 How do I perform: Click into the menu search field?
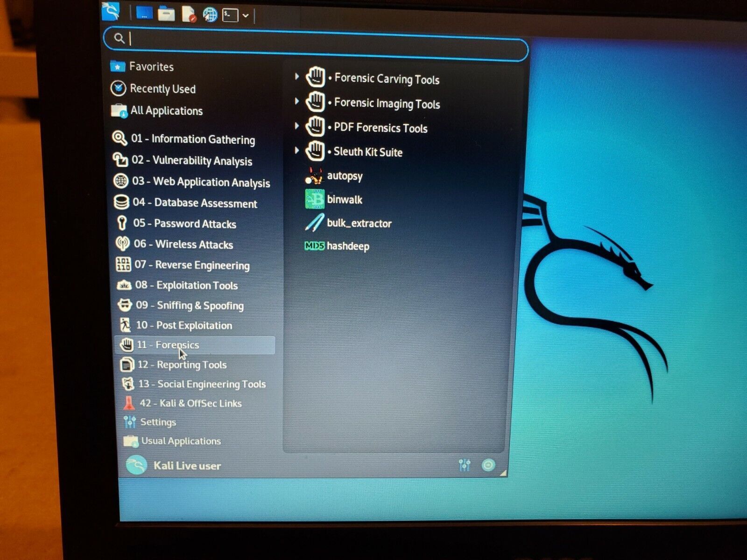[316, 43]
